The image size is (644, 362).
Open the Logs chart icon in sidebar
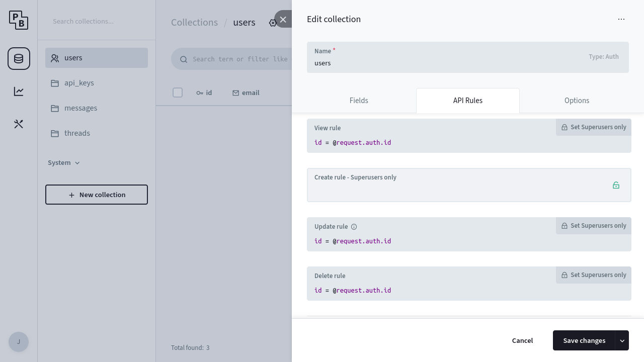point(19,91)
